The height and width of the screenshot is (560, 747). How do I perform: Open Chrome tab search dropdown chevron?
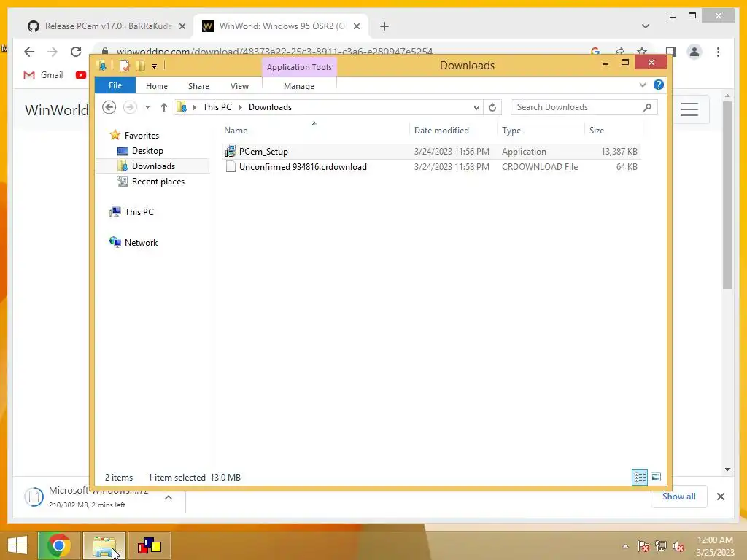(646, 26)
